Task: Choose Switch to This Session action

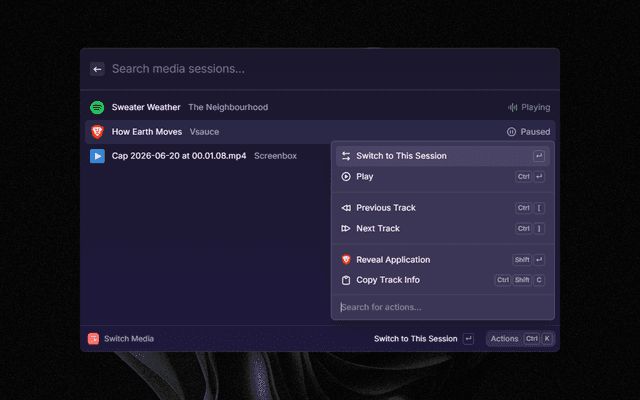Action: (x=443, y=156)
